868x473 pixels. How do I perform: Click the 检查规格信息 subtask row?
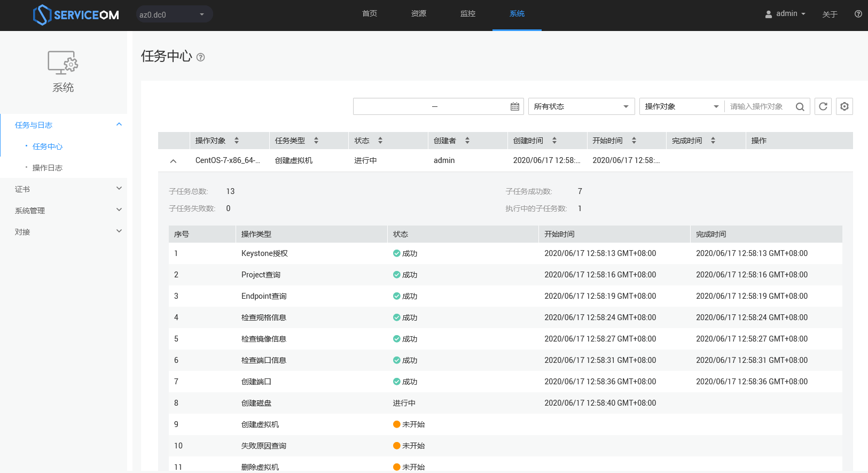point(505,317)
